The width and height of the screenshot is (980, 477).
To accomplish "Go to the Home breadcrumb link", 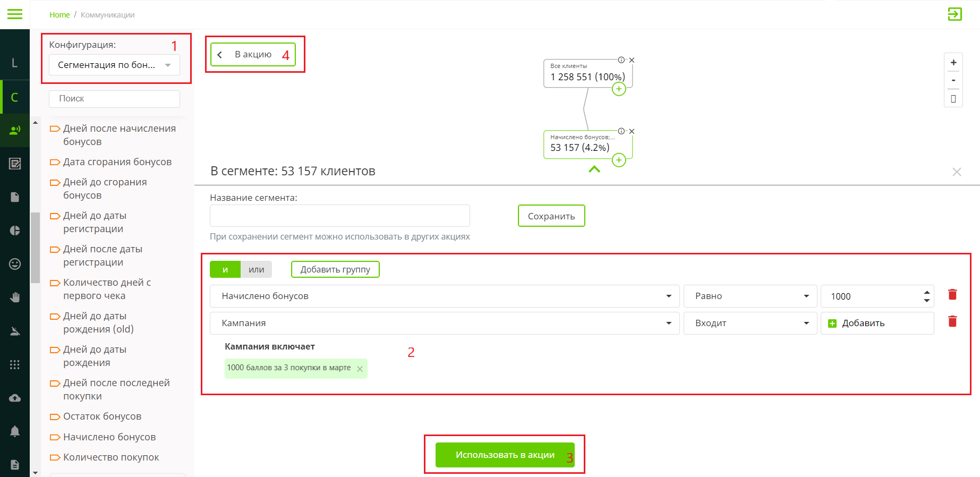I will coord(59,15).
